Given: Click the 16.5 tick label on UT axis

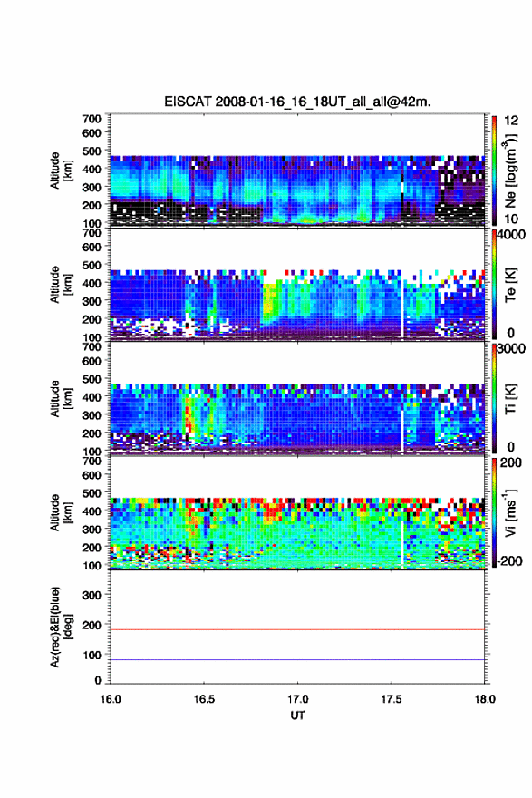Looking at the screenshot, I should coord(204,699).
